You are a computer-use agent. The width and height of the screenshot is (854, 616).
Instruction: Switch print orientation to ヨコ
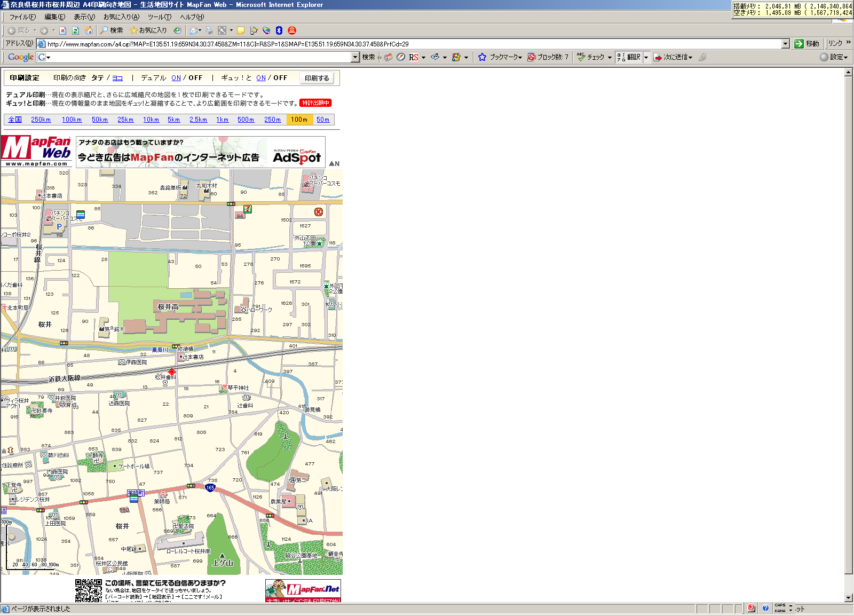(117, 78)
